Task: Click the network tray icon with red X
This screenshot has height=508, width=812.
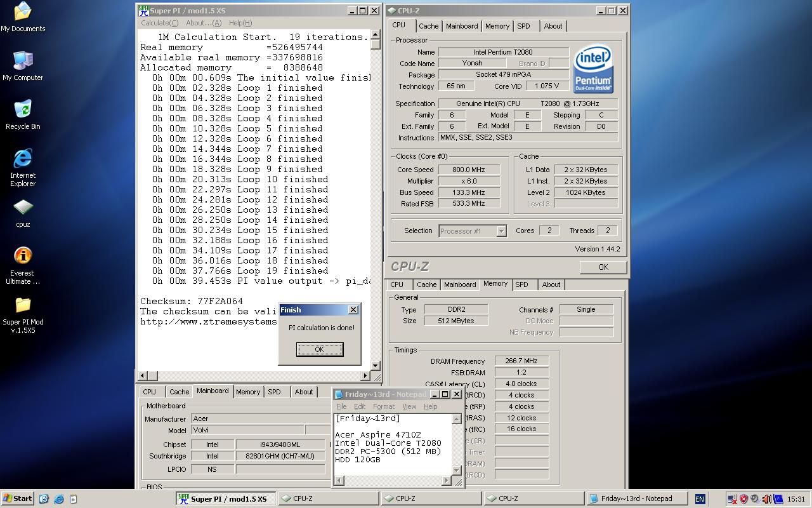Action: [732, 499]
